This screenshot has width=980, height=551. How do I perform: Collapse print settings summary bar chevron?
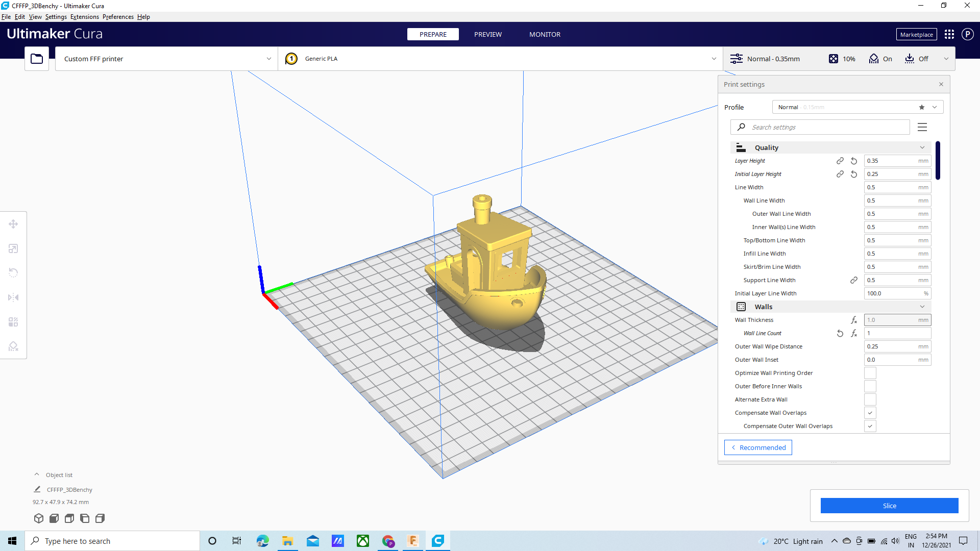(946, 59)
